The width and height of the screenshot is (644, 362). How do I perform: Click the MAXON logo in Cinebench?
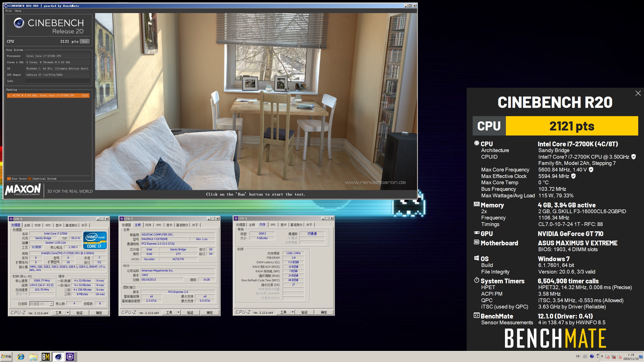(23, 190)
